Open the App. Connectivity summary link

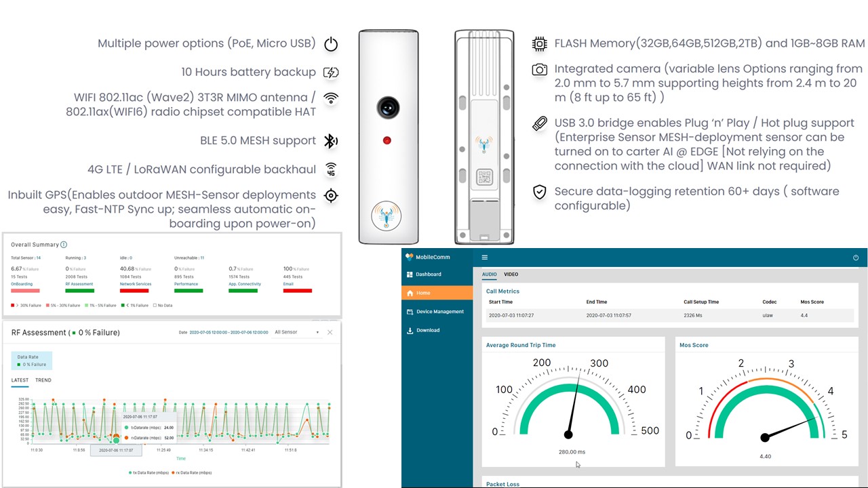pos(243,284)
